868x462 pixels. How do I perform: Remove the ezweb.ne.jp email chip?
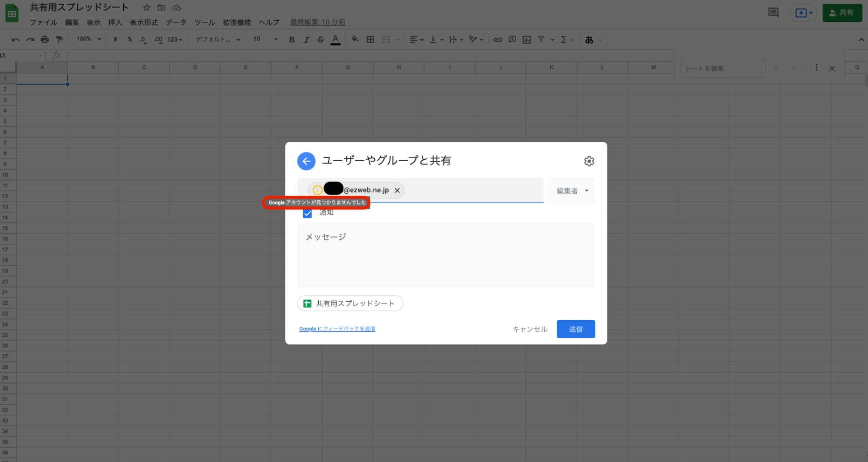(397, 190)
